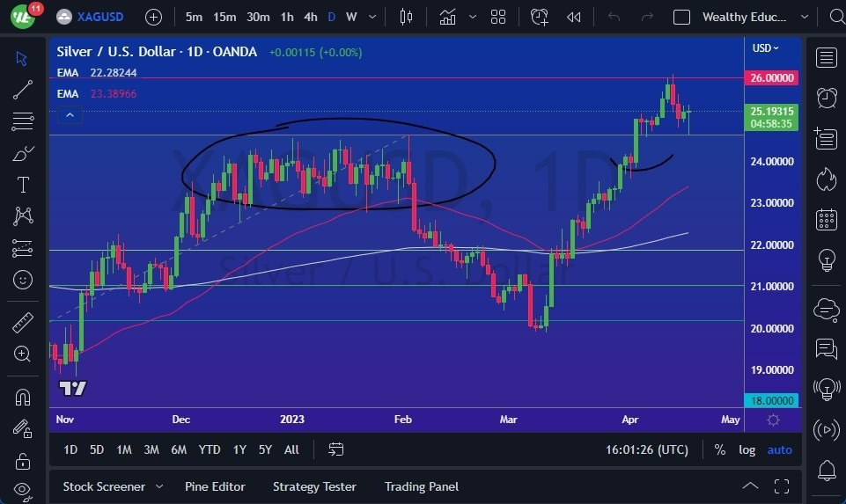846x504 pixels.
Task: Toggle percent scale mode
Action: point(720,449)
